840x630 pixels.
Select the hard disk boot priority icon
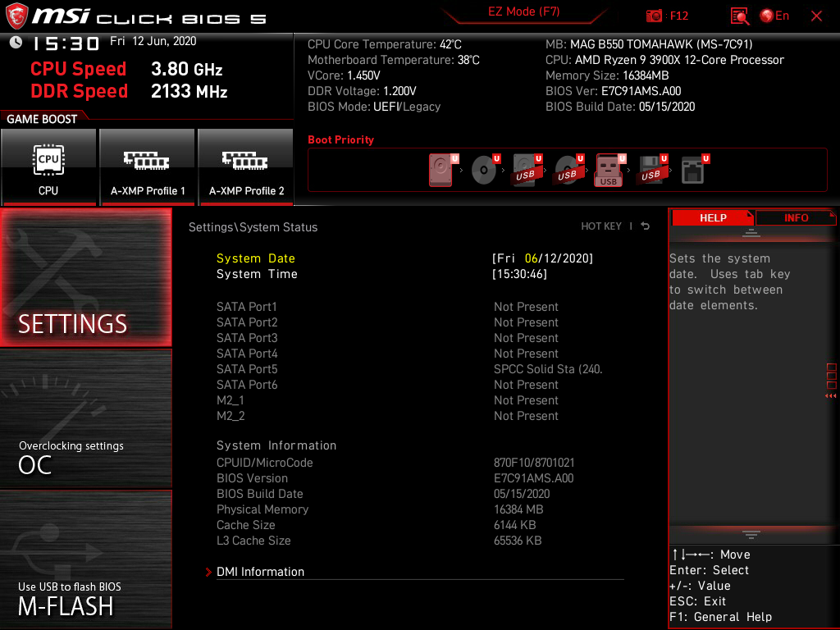442,170
